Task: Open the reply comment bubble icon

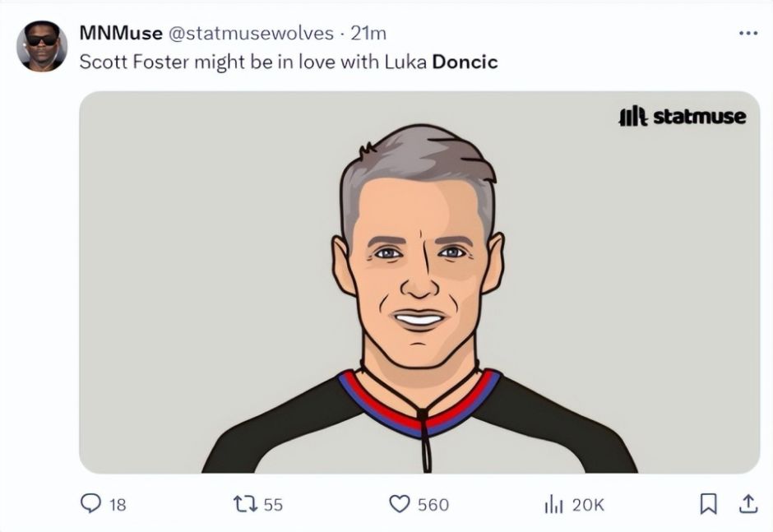Action: pyautogui.click(x=90, y=504)
